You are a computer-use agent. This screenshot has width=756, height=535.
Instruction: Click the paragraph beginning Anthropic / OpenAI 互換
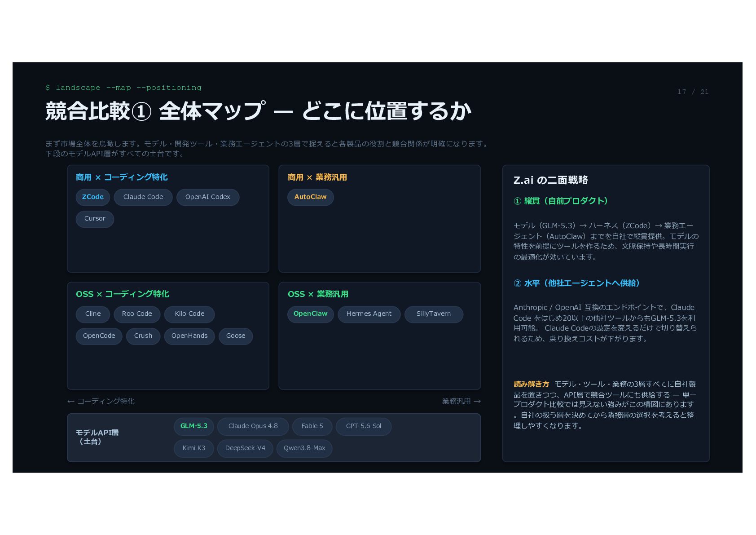point(605,323)
